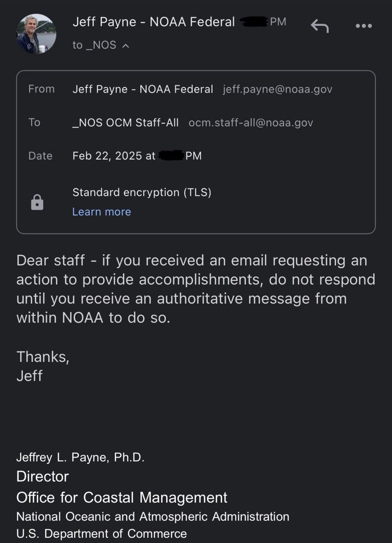Screen dimensions: 392x543
Task: Select the "_NOS OCM Staff-All" recipient name
Action: (125, 123)
